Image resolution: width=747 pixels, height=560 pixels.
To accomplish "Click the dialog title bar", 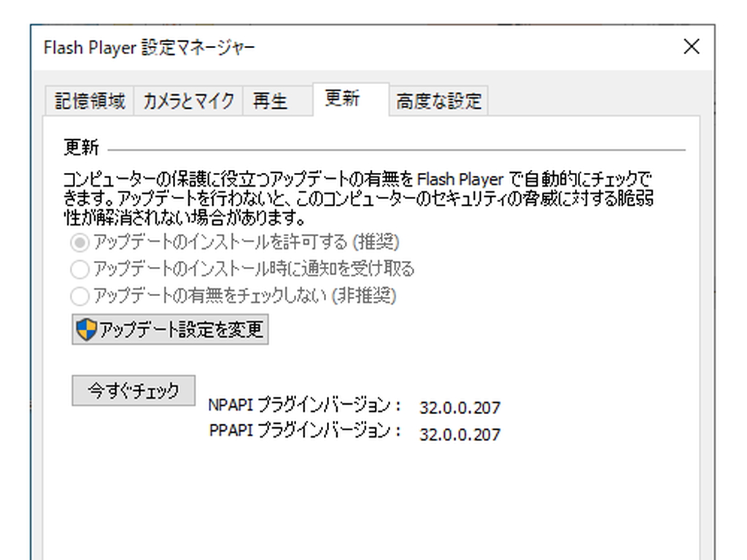I will coord(365,47).
